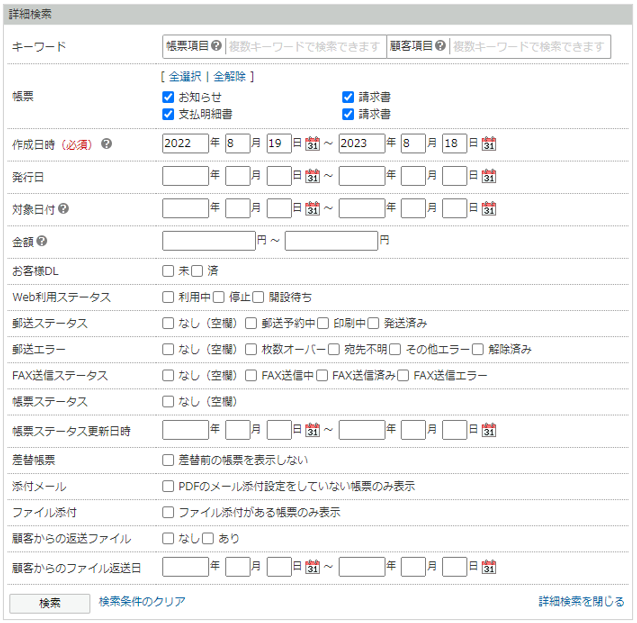
Task: Check 郵送ステータス なし（空欄）
Action: click(x=168, y=323)
